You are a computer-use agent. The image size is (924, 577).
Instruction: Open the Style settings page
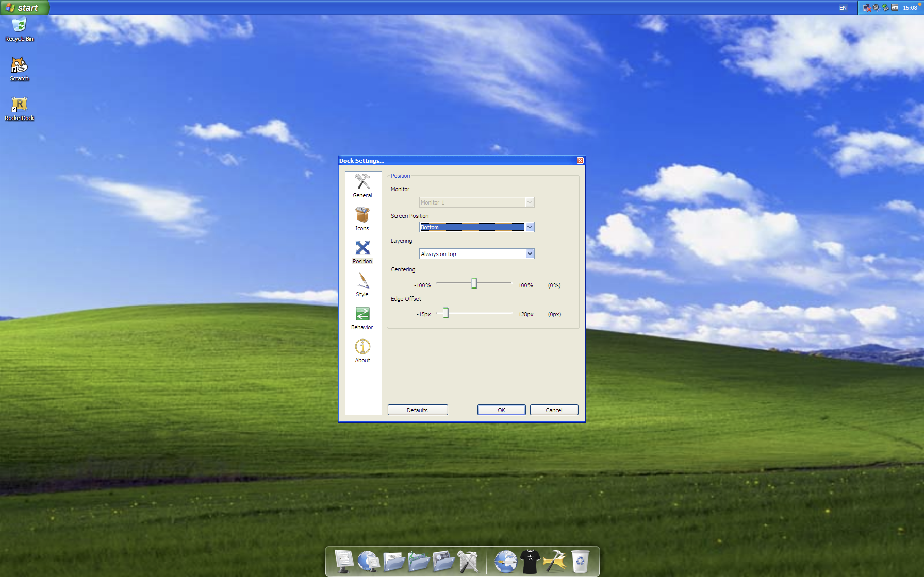pyautogui.click(x=362, y=284)
